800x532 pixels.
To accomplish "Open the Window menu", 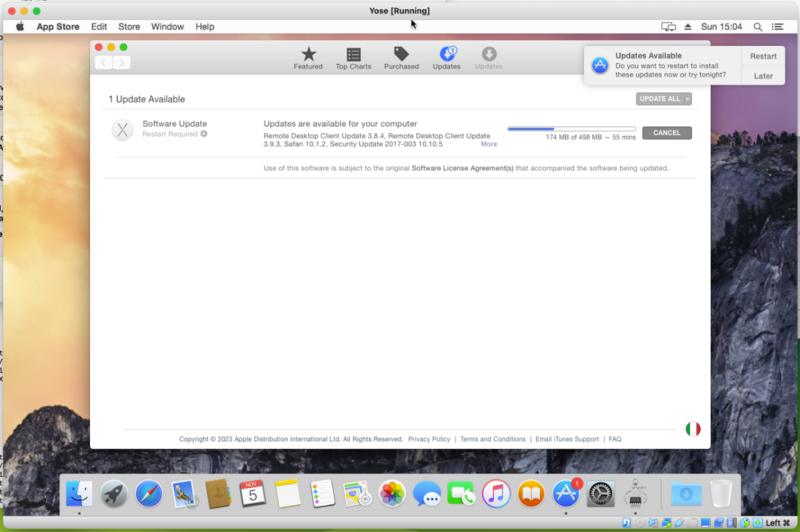I will (x=167, y=27).
